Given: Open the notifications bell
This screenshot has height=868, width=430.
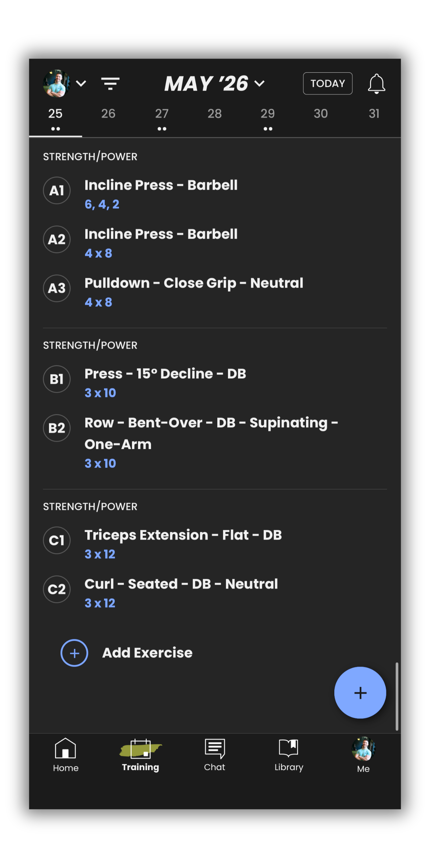Looking at the screenshot, I should pos(376,84).
